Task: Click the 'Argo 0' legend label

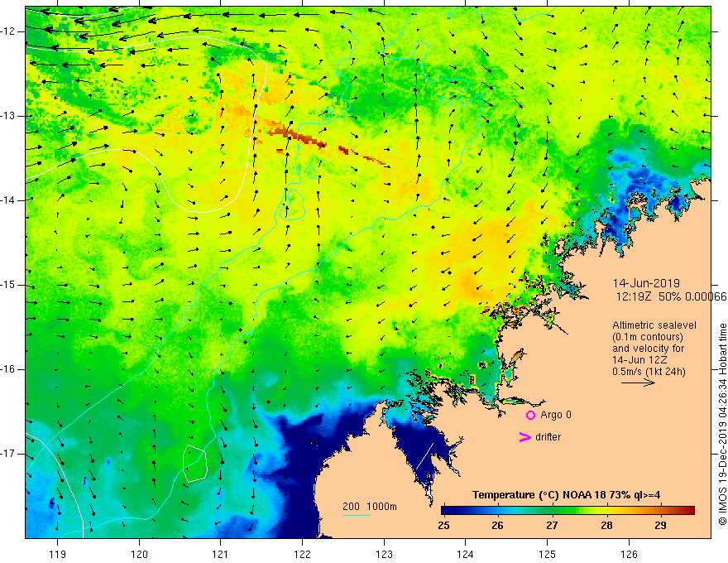Action: (x=556, y=415)
